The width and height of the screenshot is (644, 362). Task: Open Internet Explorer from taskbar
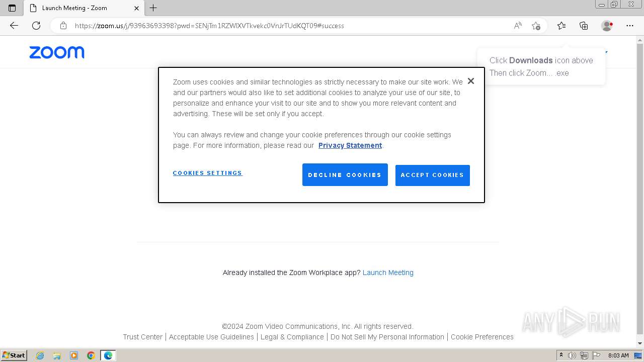pyautogui.click(x=40, y=355)
